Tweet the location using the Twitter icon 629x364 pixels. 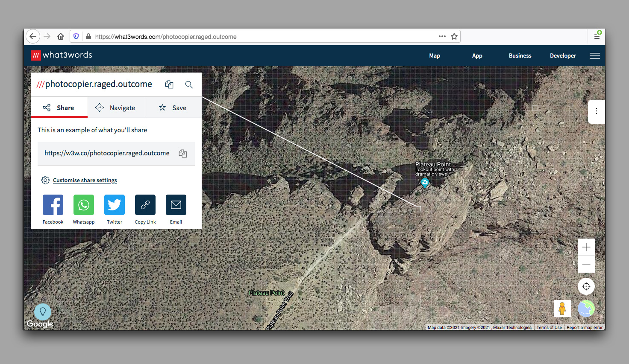click(x=115, y=205)
